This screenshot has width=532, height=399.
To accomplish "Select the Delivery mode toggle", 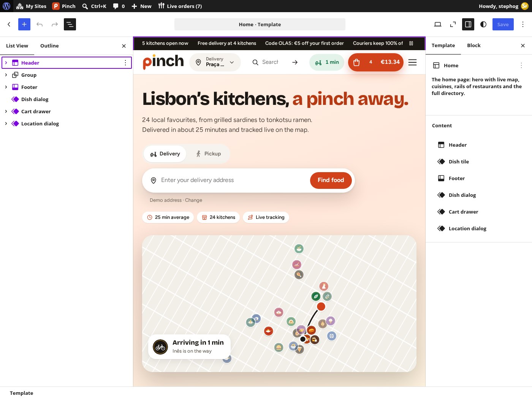I will (165, 154).
